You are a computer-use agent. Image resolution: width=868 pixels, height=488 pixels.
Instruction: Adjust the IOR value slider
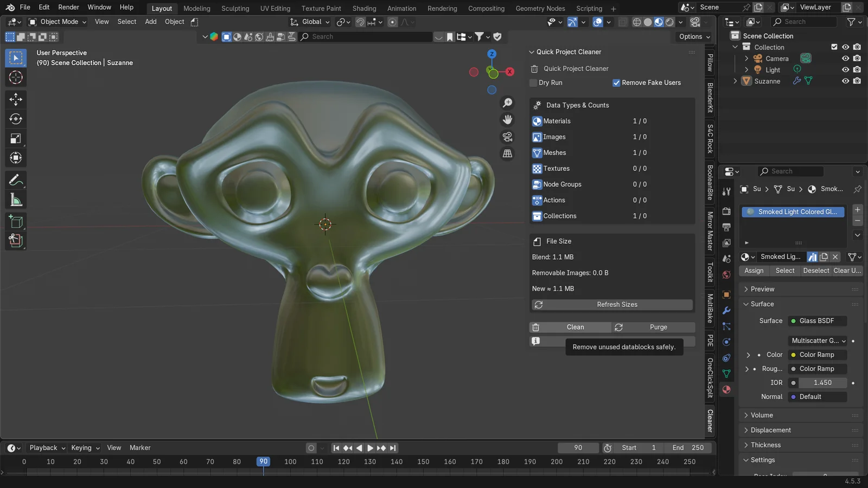pos(822,382)
